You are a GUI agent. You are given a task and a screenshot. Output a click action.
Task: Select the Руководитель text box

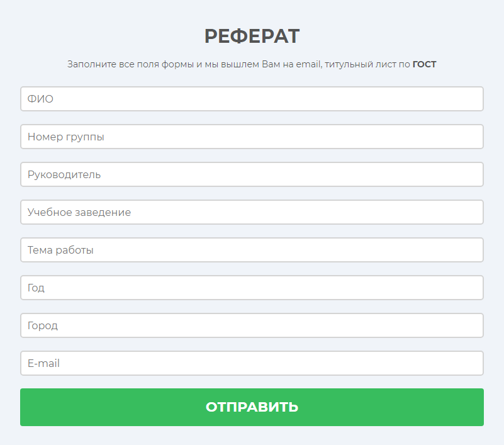[252, 174]
